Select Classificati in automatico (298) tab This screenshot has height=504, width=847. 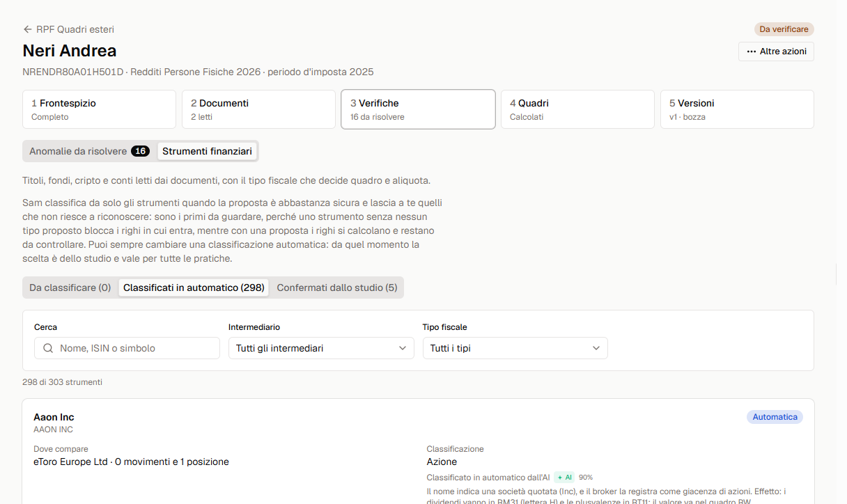(x=194, y=288)
